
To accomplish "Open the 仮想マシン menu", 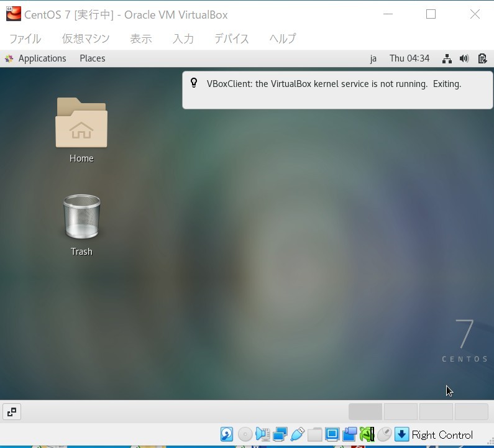I will pos(86,39).
